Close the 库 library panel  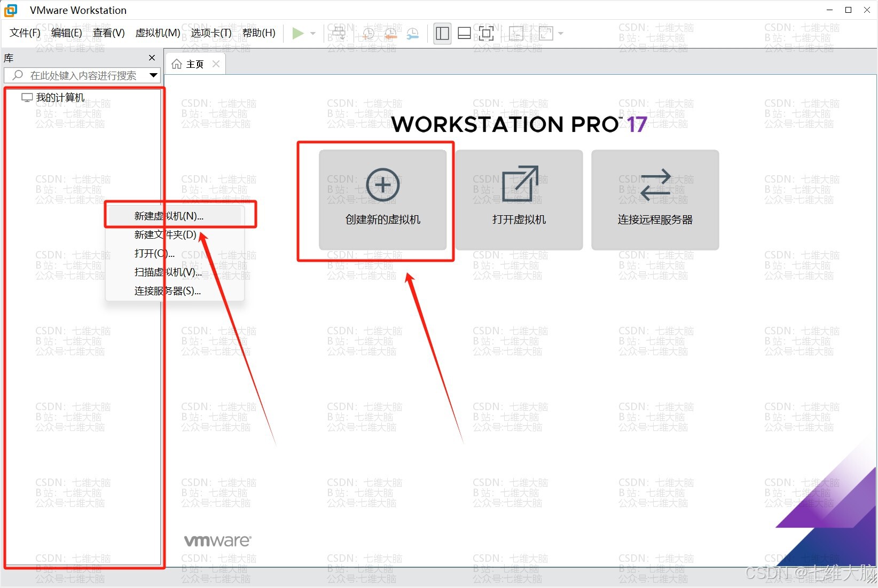coord(152,58)
